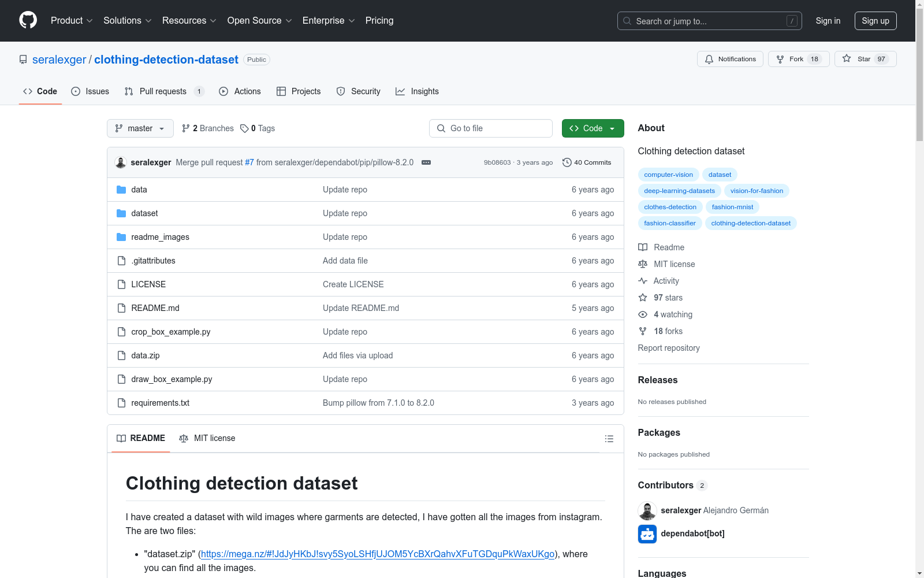Click the fashion-mnist topic tag
The image size is (924, 578).
[x=732, y=207]
